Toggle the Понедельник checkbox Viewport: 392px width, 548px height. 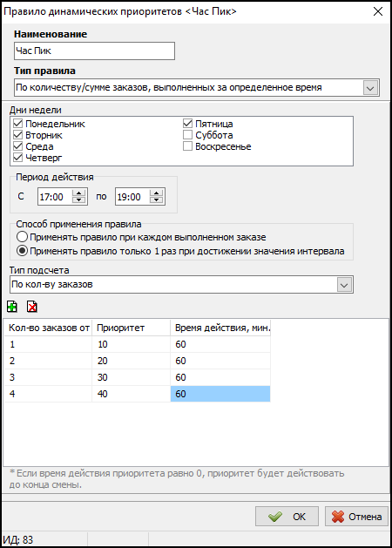point(17,124)
